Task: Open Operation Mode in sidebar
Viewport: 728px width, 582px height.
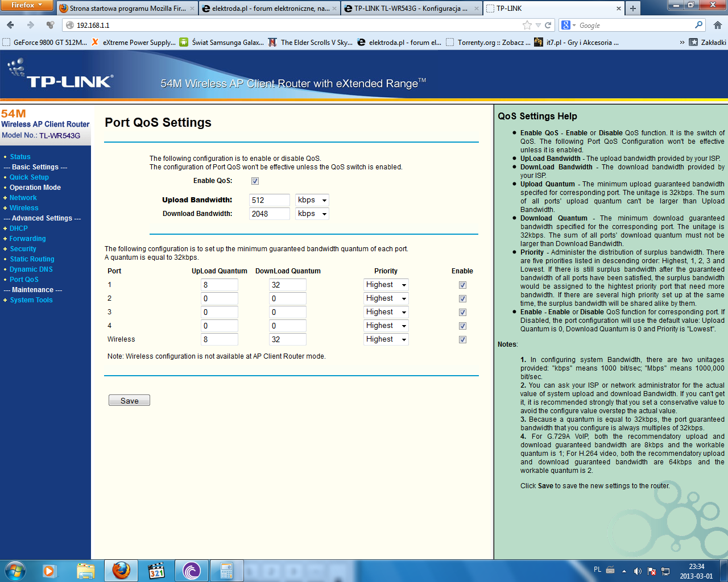Action: (x=35, y=188)
